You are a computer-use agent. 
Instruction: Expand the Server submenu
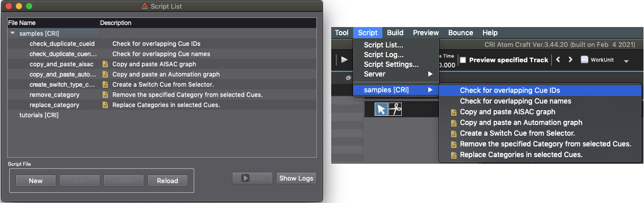pos(396,74)
